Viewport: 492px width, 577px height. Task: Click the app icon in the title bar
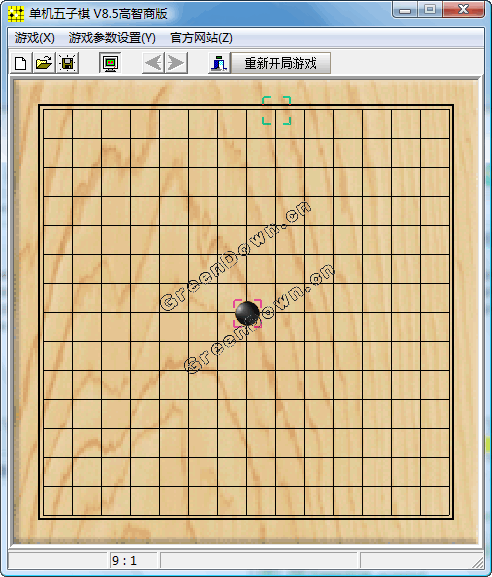pos(16,14)
